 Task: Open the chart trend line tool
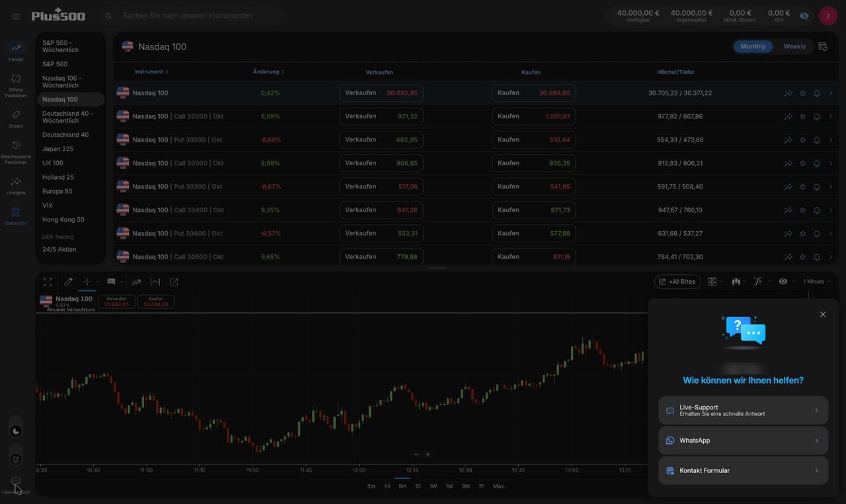coord(136,282)
